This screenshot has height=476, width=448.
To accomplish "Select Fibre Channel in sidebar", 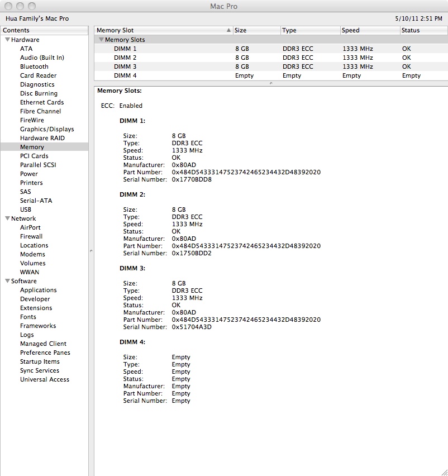I will [40, 111].
